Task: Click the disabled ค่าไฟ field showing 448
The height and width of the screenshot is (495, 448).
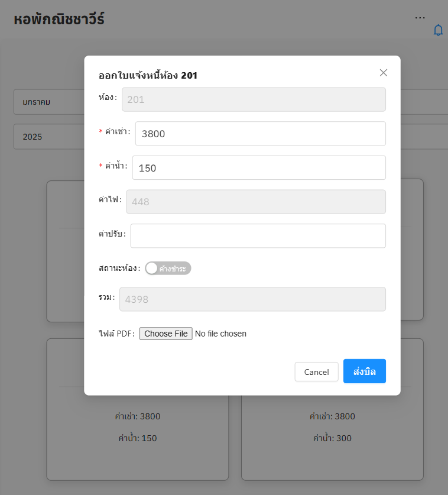Action: click(255, 202)
